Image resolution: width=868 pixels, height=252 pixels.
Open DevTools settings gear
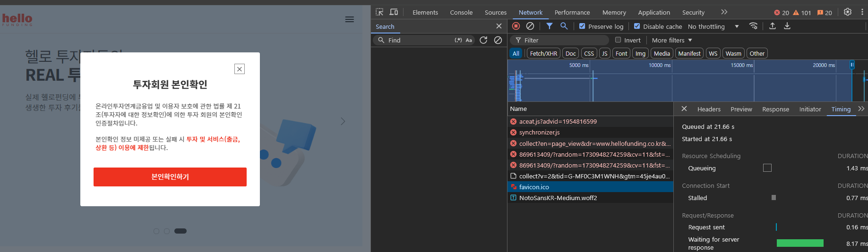pos(848,12)
